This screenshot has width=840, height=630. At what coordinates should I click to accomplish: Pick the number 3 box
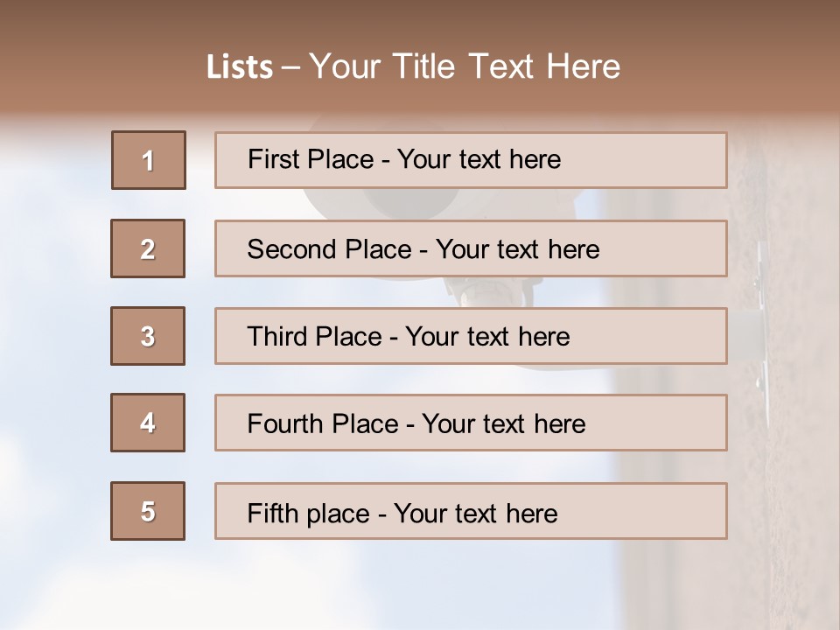pyautogui.click(x=148, y=336)
